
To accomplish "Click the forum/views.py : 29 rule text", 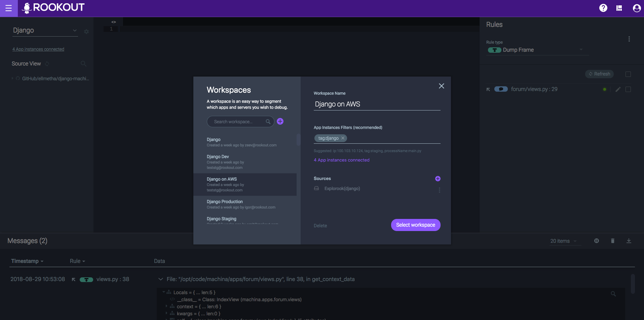I will (x=534, y=89).
